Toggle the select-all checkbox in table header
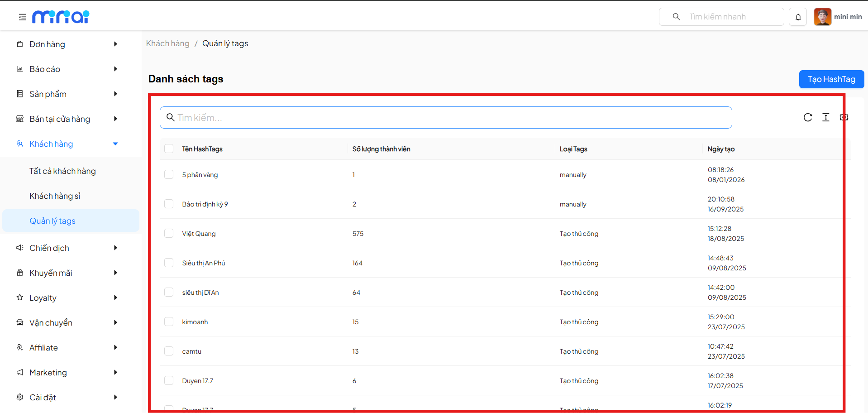 click(x=169, y=149)
